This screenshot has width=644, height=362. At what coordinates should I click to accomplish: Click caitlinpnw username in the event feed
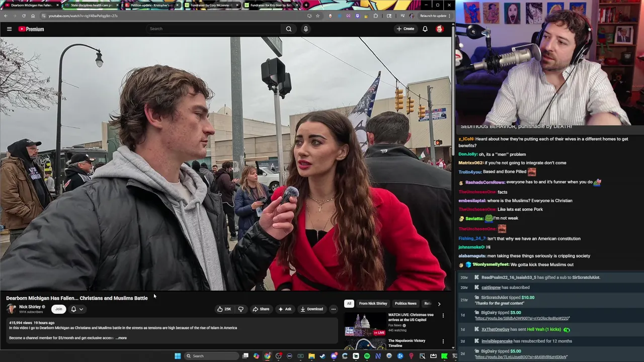[491, 288]
